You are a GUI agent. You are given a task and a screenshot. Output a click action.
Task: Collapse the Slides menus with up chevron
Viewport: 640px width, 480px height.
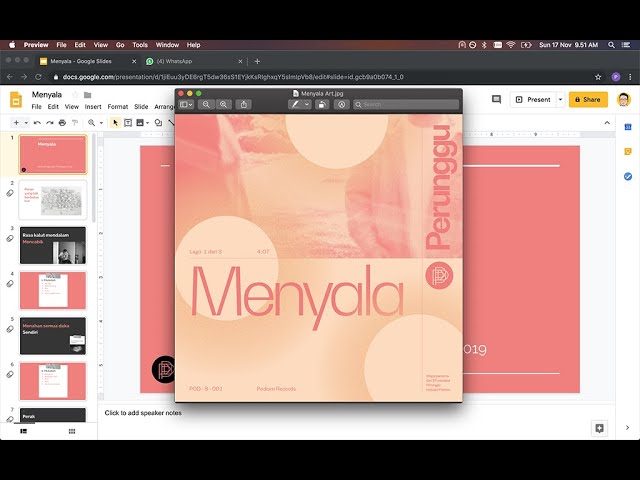[607, 123]
